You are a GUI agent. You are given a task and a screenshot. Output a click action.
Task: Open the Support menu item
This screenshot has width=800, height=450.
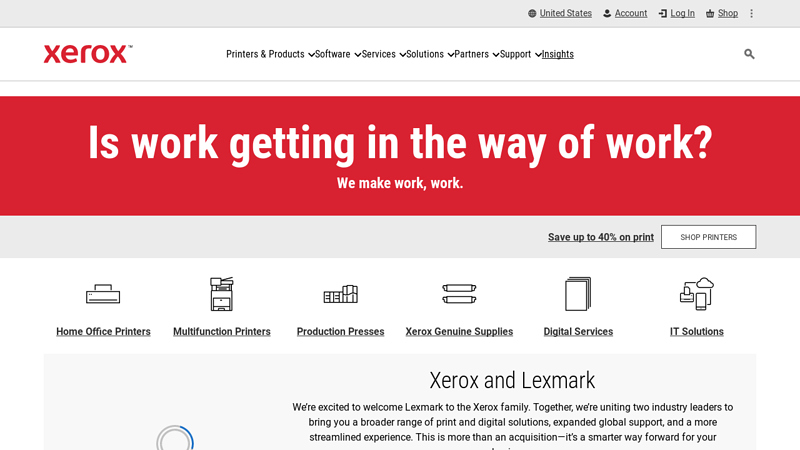(515, 54)
